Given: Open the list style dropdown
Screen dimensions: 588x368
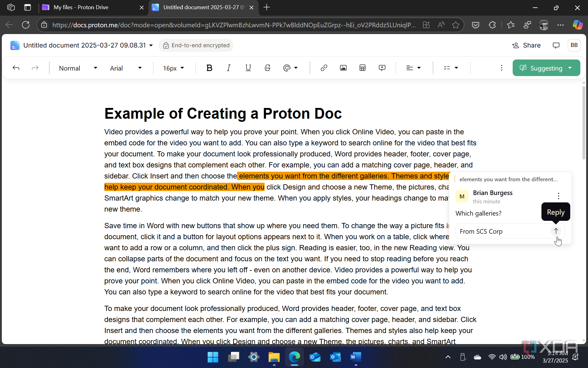Looking at the screenshot, I should coord(451,68).
